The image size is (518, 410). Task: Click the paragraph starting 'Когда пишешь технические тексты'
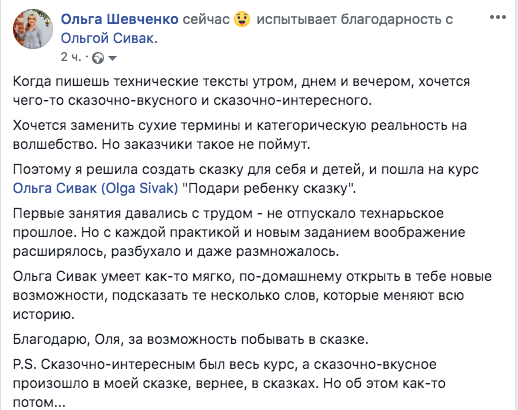pos(241,91)
